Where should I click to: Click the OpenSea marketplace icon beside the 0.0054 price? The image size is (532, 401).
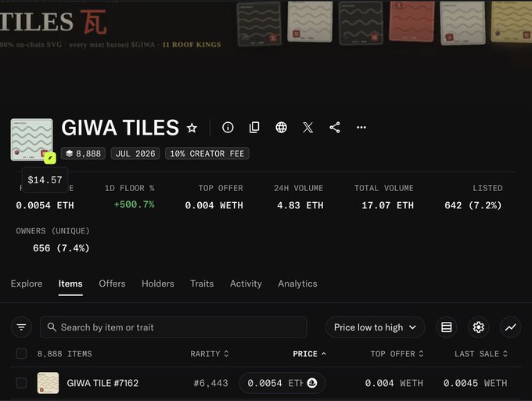tap(312, 383)
